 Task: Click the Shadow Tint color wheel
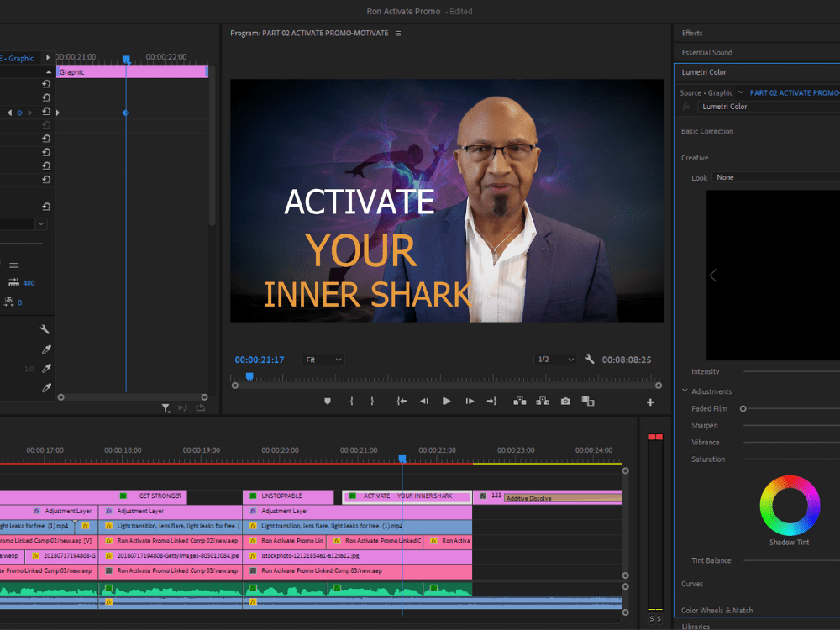[x=788, y=507]
